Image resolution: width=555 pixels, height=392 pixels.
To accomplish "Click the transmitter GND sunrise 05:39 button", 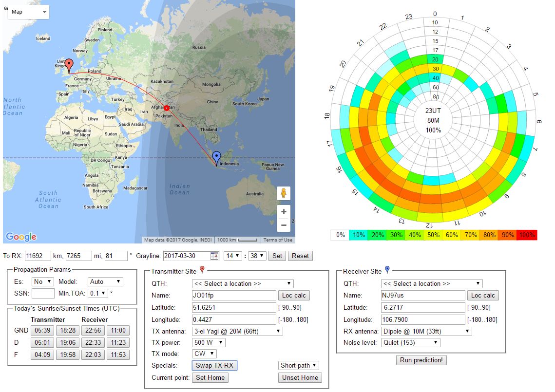I will (x=42, y=331).
